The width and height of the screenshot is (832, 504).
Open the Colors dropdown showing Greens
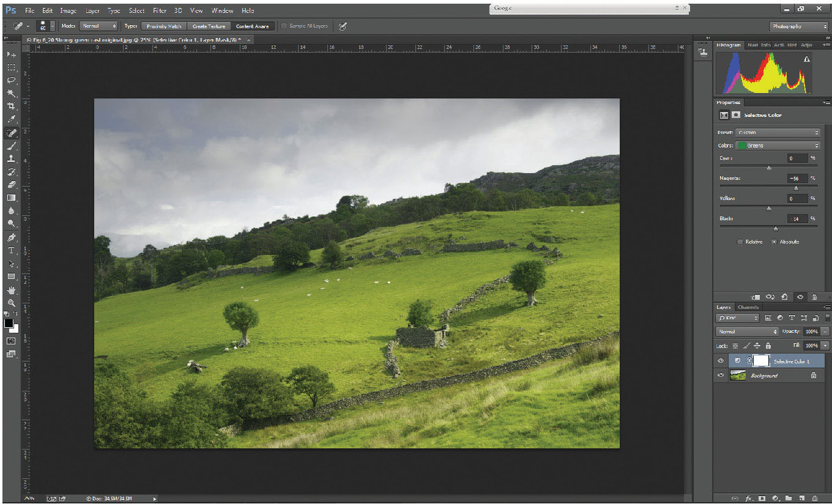click(x=778, y=146)
